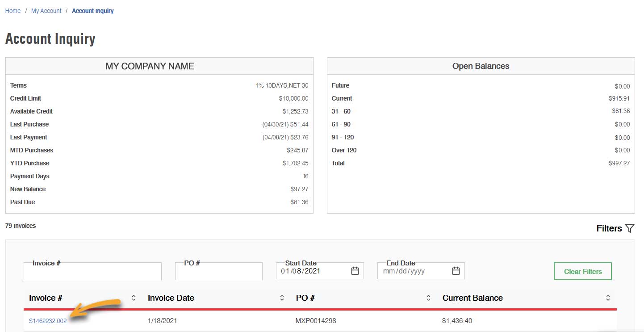Focus the Invoice # filter input
The image size is (644, 332).
click(x=92, y=272)
